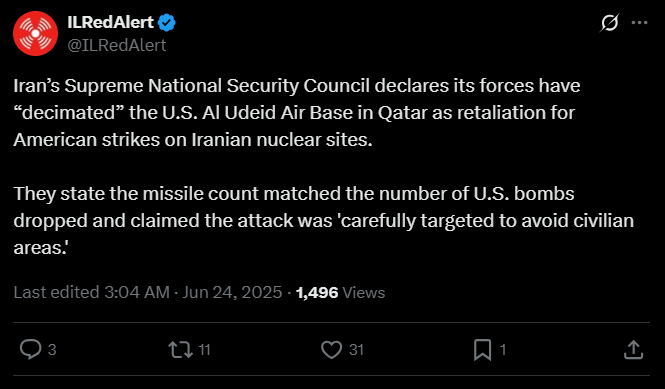Bookmark this post via the bookmark icon

point(482,350)
